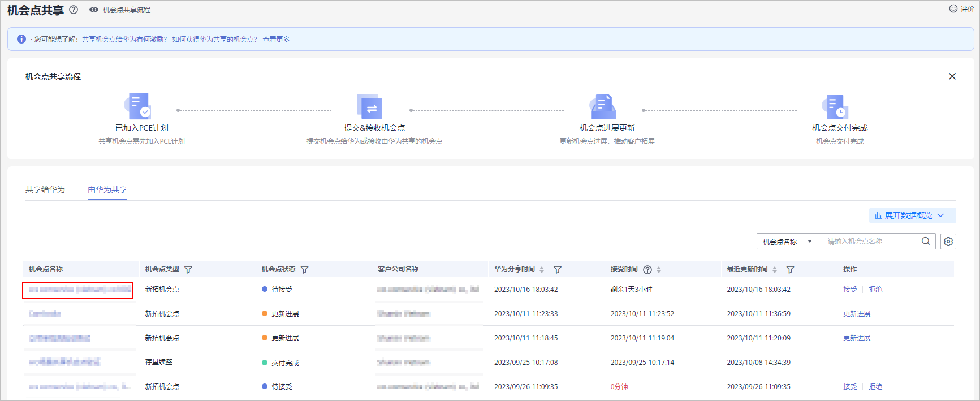Click 接受 in the first table row
The width and height of the screenshot is (980, 401).
click(849, 290)
